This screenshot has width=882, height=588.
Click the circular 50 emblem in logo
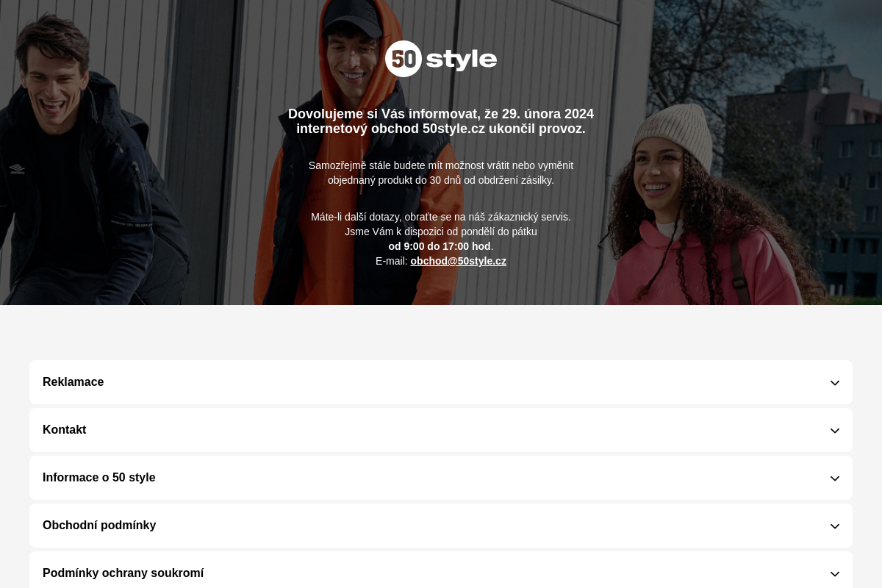click(x=404, y=59)
